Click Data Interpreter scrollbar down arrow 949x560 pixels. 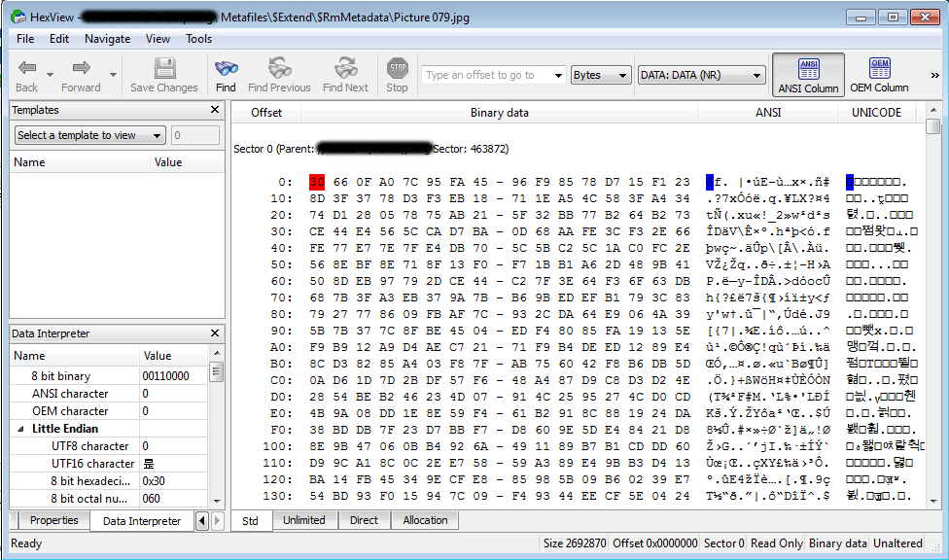click(x=217, y=502)
